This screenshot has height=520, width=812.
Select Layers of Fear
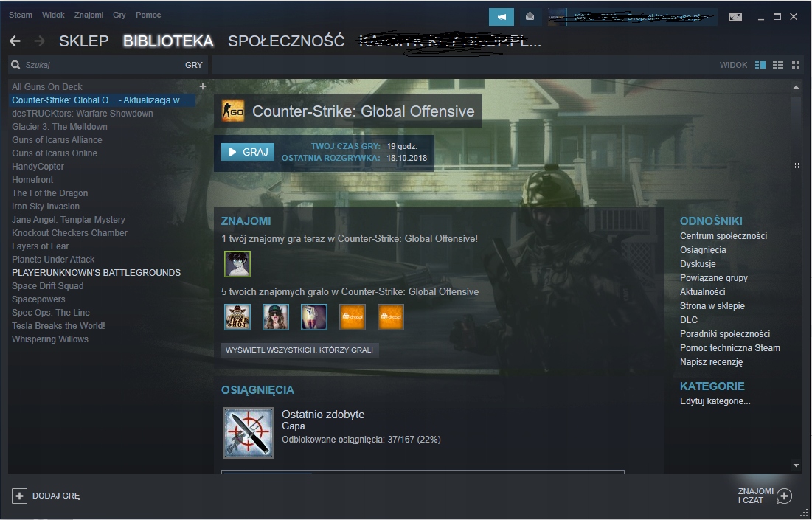coord(41,246)
